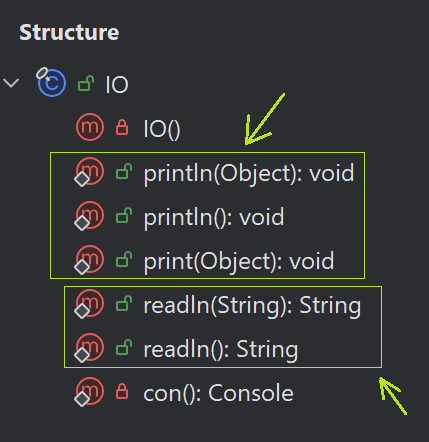This screenshot has height=442, width=429.
Task: Click the static method icon of print(Object)
Action: (89, 260)
